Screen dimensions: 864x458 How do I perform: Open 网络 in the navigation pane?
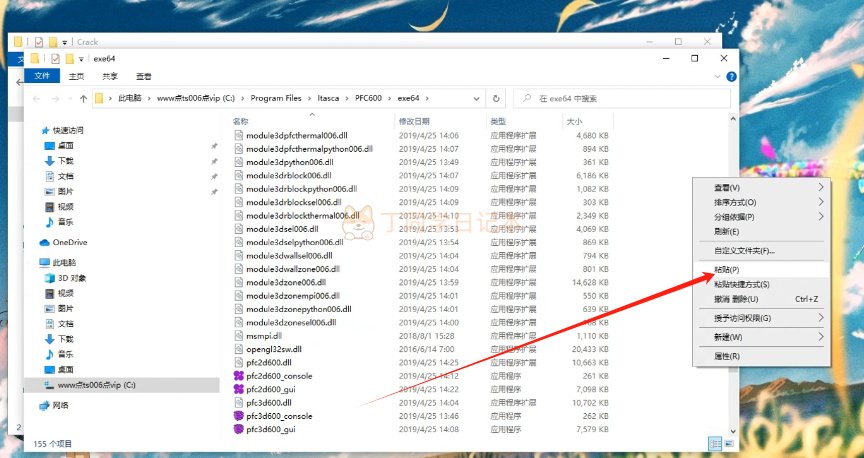[x=60, y=405]
